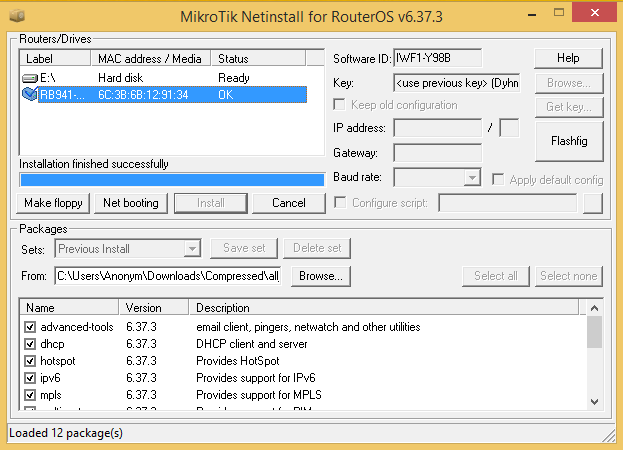Viewport: 623px width, 450px height.
Task: Click 'DHCP client and server' description
Action: click(x=252, y=344)
